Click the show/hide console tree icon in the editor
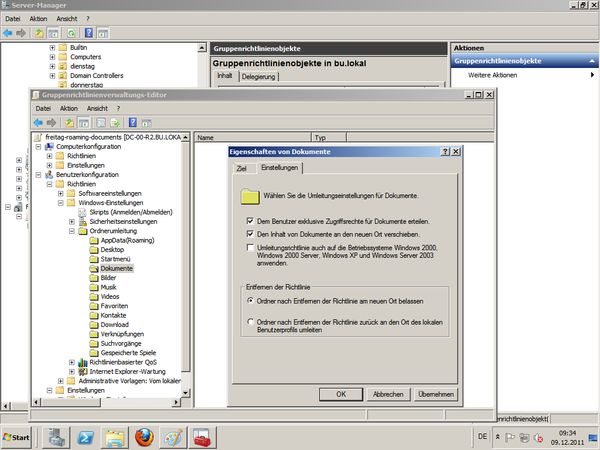Screen dimensions: 600x450 click(84, 123)
